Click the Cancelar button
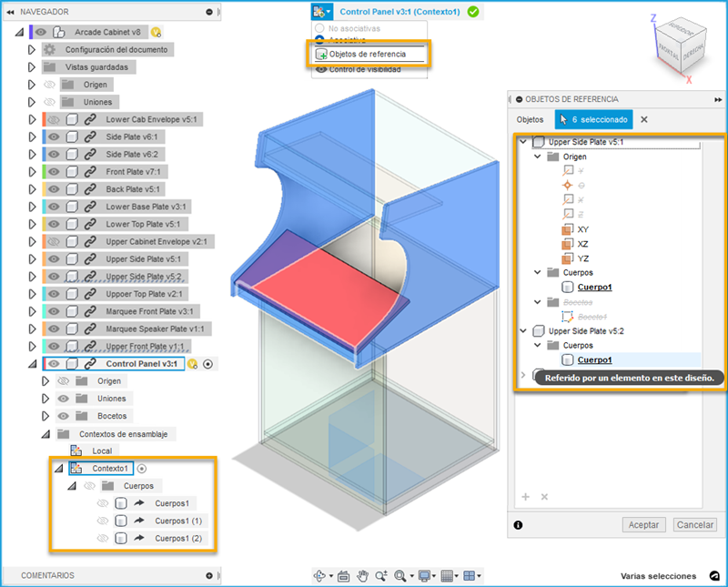The width and height of the screenshot is (728, 587). [x=695, y=525]
